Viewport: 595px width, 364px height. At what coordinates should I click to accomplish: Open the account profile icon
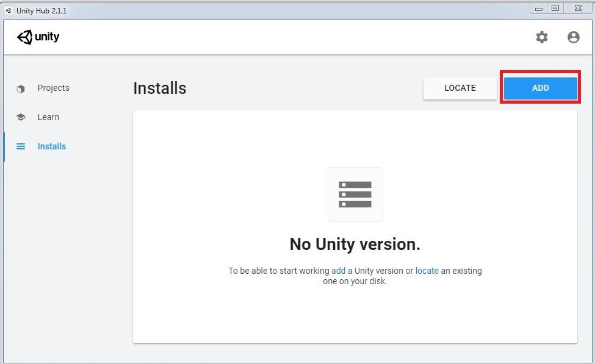pos(572,37)
